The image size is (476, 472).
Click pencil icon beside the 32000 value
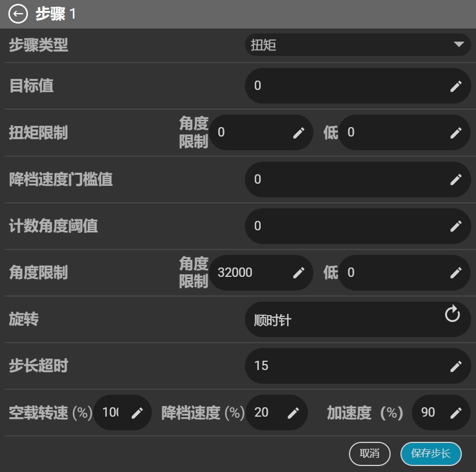point(299,273)
